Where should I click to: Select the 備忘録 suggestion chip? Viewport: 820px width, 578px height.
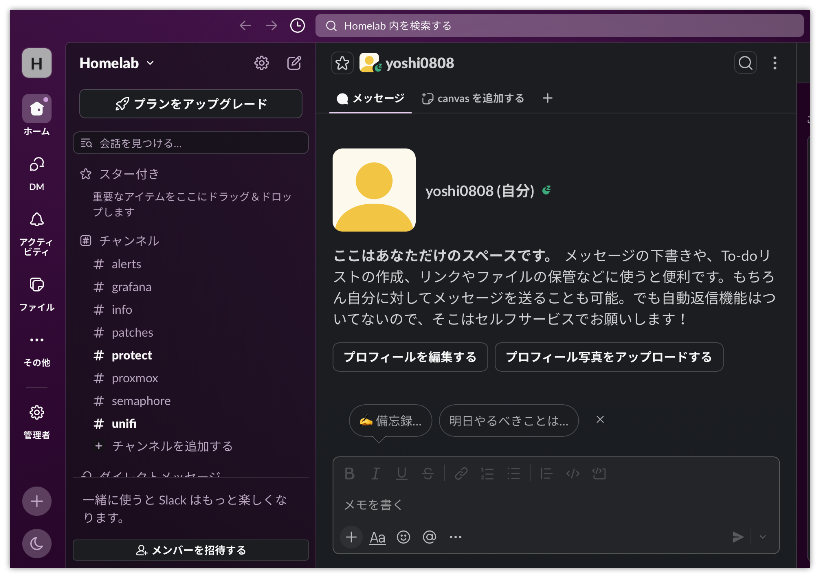pos(391,421)
